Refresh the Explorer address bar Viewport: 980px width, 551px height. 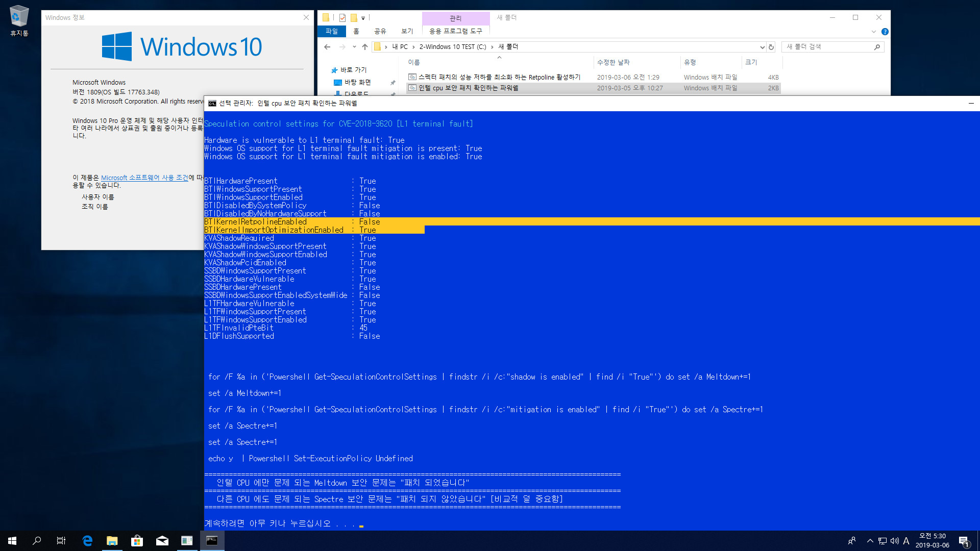coord(771,47)
